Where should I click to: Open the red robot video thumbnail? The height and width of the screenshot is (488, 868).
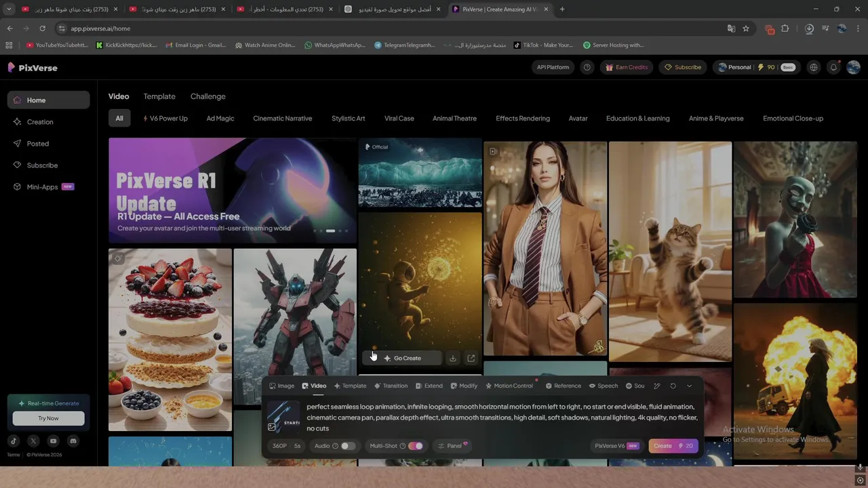pyautogui.click(x=295, y=327)
